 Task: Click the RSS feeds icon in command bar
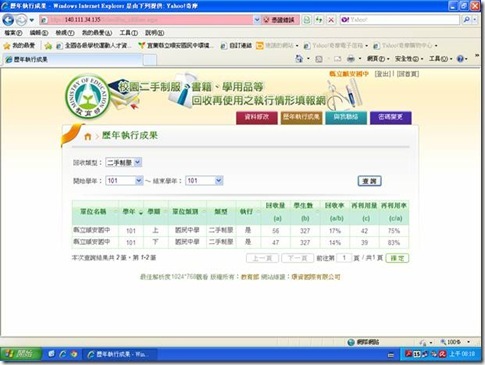[x=319, y=59]
